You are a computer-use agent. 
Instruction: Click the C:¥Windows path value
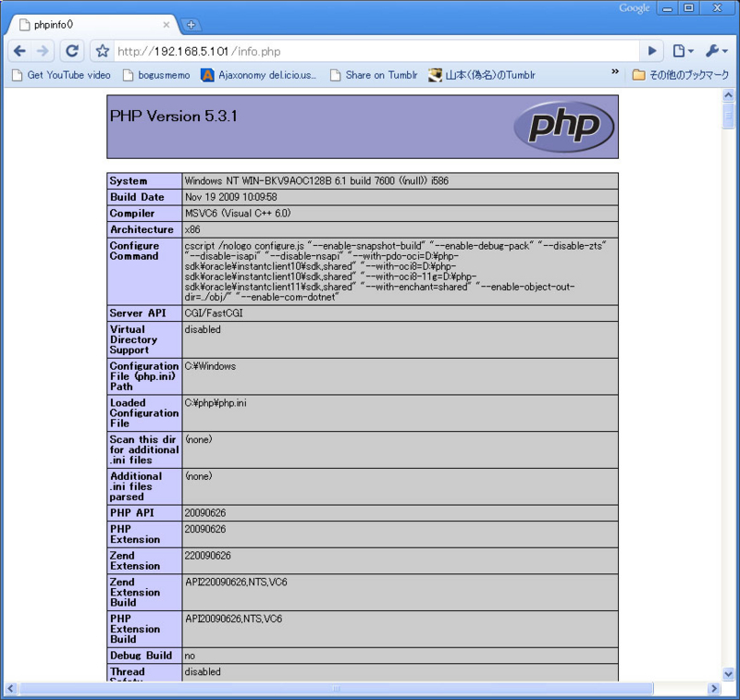pyautogui.click(x=210, y=366)
